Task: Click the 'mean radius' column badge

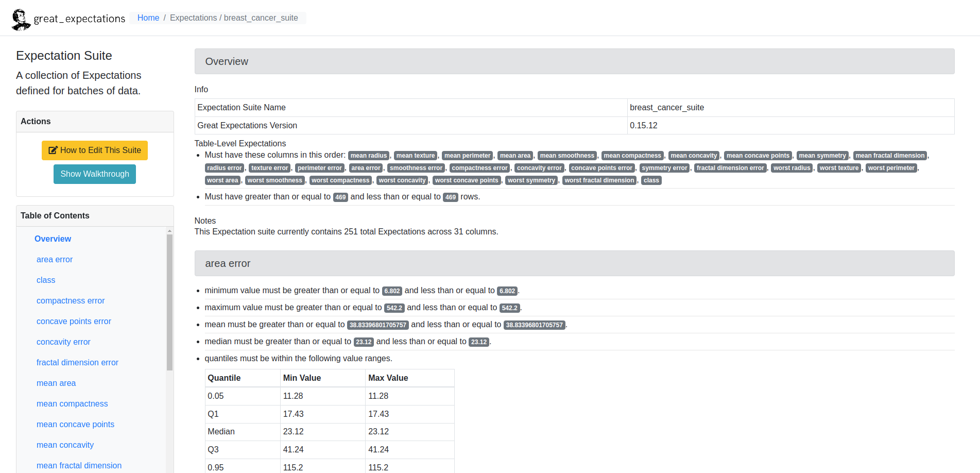Action: click(x=369, y=155)
